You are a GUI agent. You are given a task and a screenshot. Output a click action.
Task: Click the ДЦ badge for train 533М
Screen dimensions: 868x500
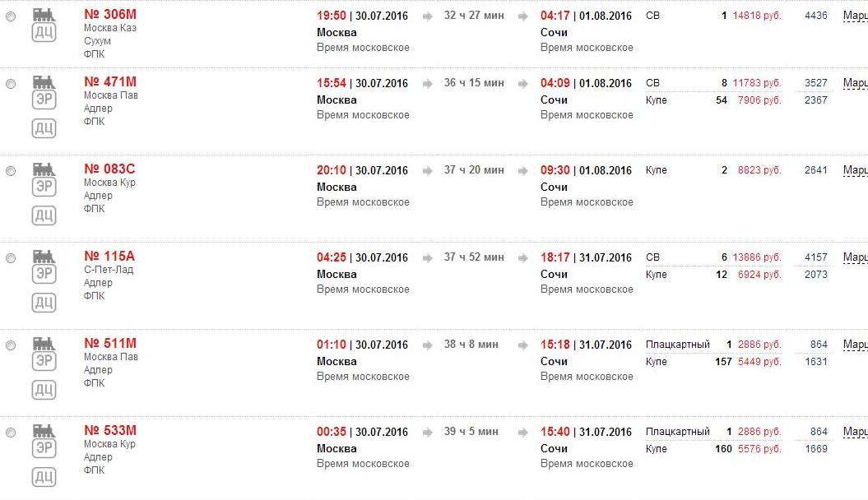point(44,477)
